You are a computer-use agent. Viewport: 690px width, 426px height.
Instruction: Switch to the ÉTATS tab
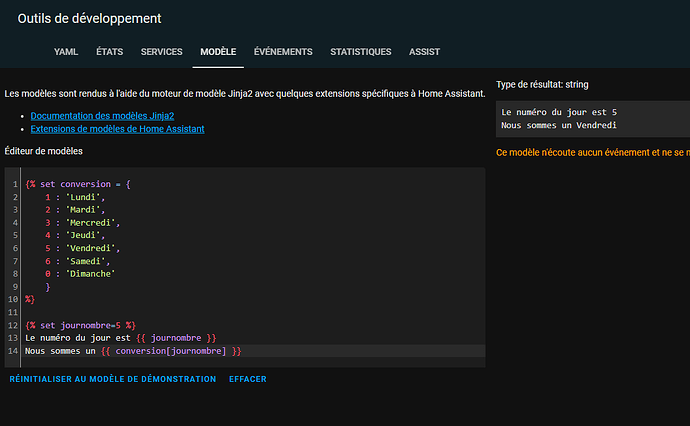(x=110, y=52)
